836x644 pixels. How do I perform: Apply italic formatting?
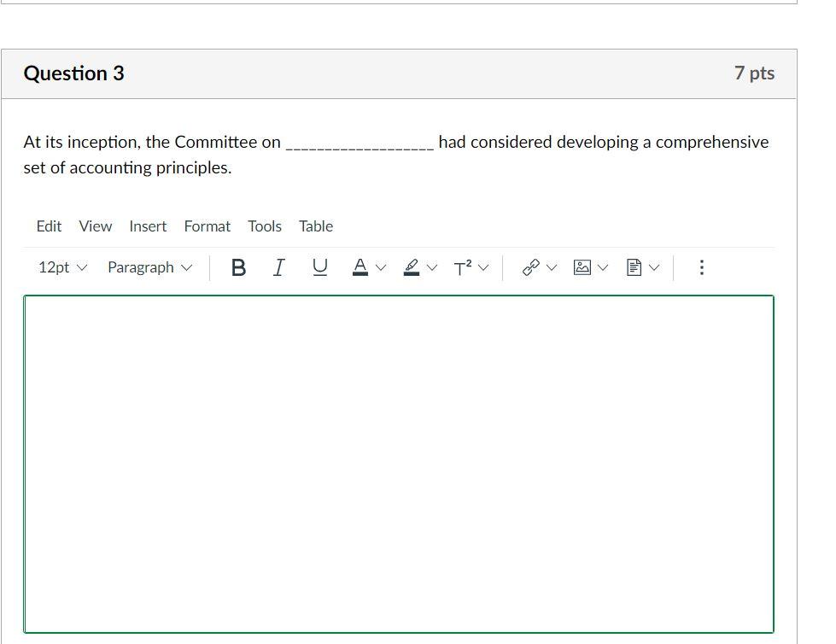point(278,267)
